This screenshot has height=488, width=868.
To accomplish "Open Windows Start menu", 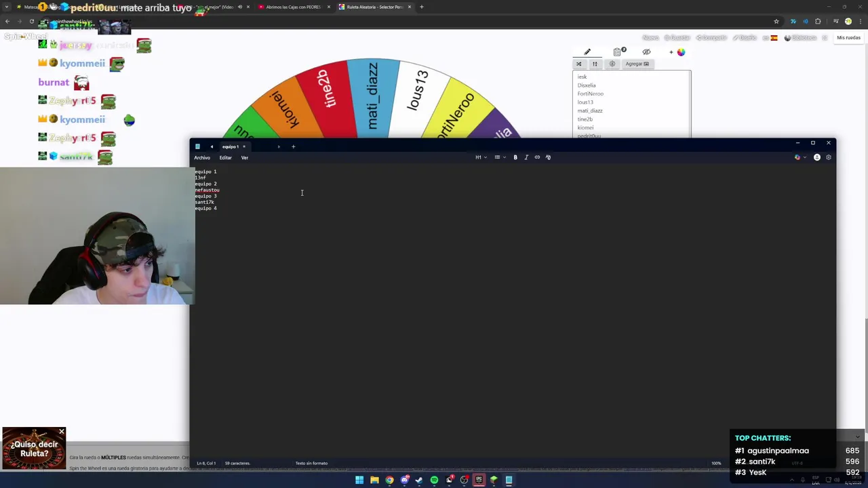I will 359,480.
